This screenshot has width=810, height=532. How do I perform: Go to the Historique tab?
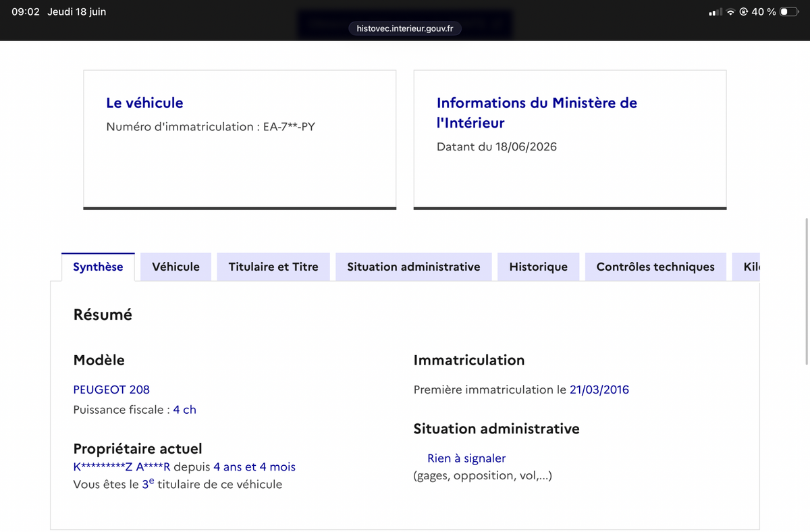[x=539, y=267]
